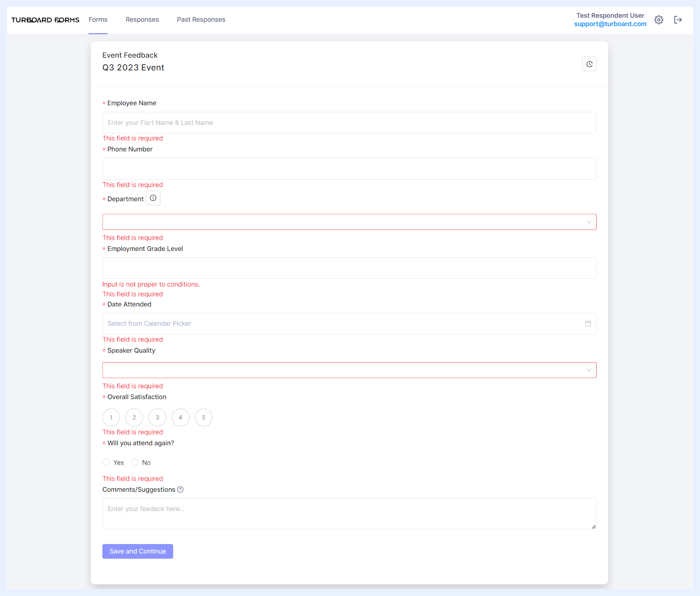Image resolution: width=700 pixels, height=596 pixels.
Task: Click the Event Feedback heading
Action: [130, 55]
